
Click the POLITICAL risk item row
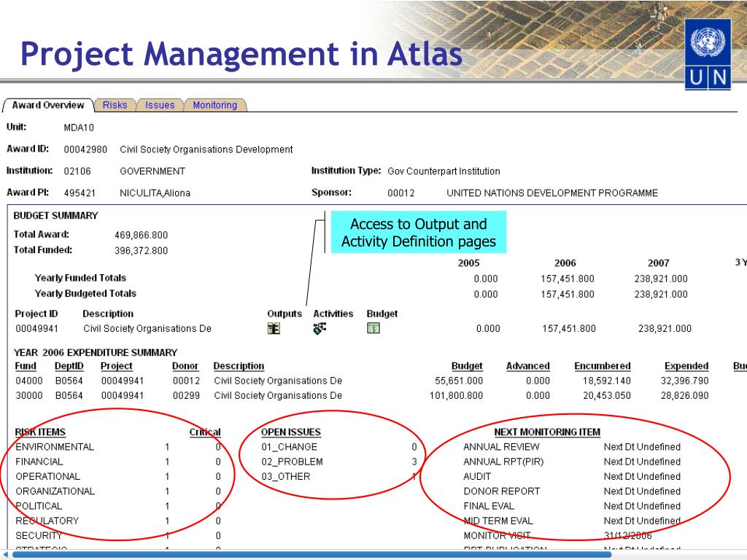(x=118, y=506)
